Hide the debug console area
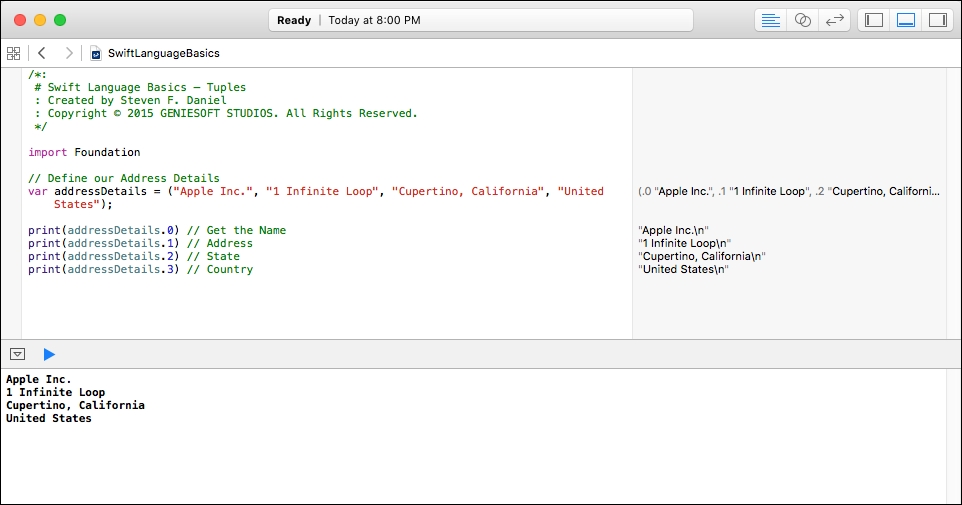 coord(17,354)
